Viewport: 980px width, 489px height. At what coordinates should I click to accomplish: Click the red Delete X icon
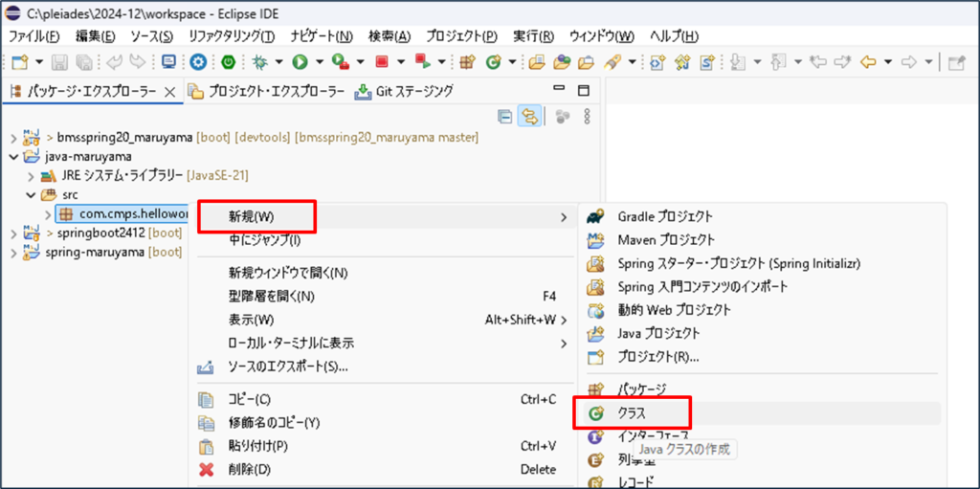pos(205,469)
